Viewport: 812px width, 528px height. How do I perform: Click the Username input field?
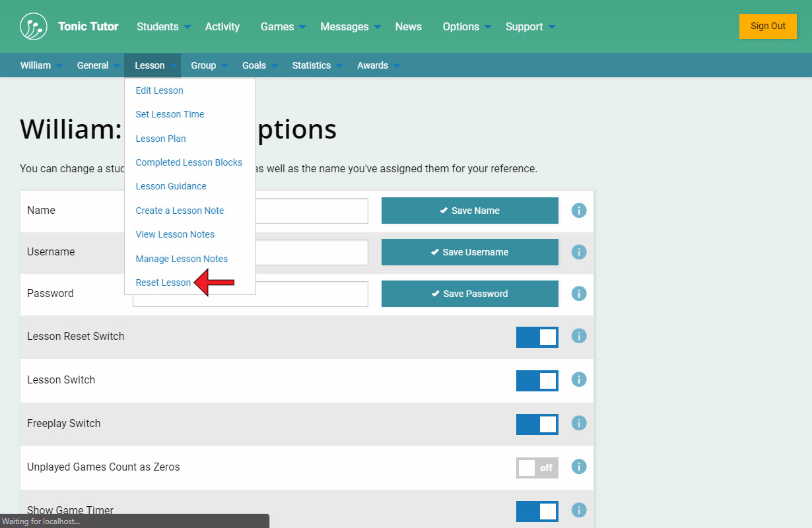(x=310, y=252)
